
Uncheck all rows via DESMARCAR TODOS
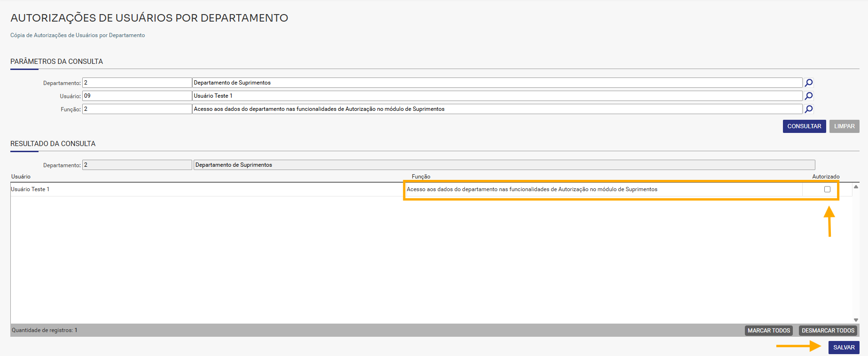pyautogui.click(x=828, y=331)
